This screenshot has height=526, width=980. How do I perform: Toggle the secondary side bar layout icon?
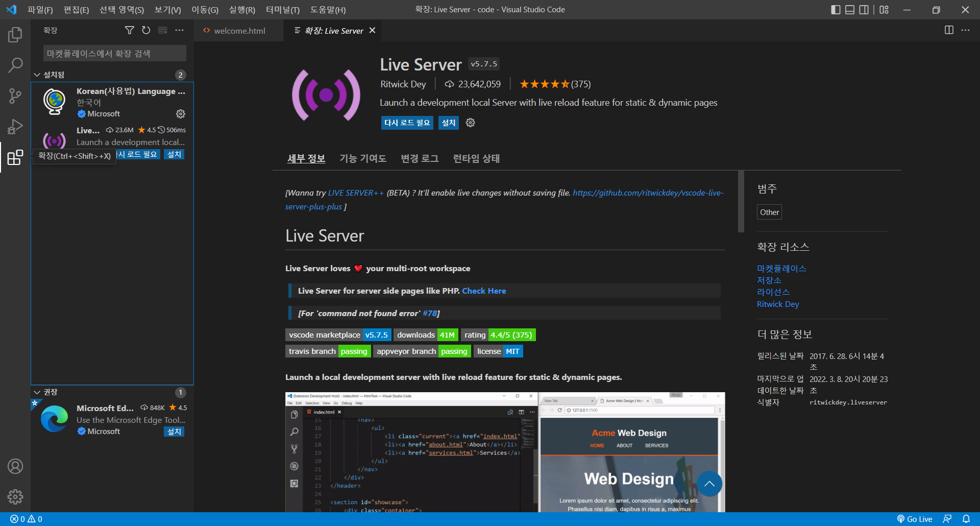point(864,10)
